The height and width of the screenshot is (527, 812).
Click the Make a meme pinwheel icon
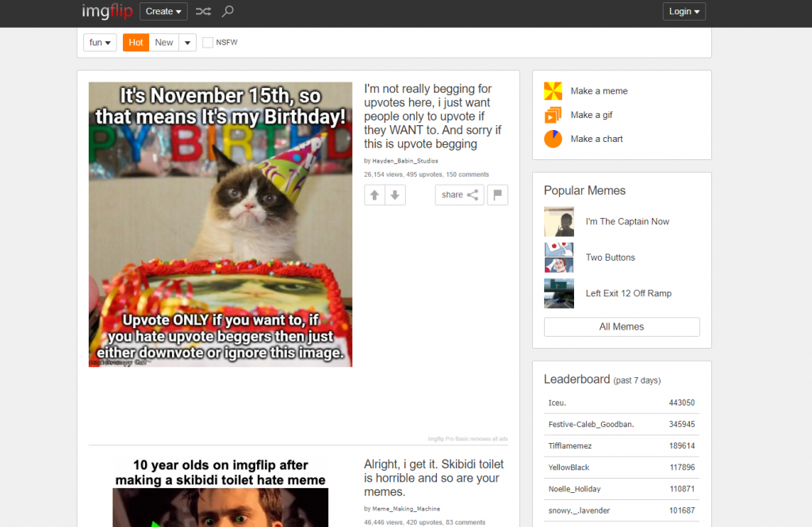coord(553,91)
